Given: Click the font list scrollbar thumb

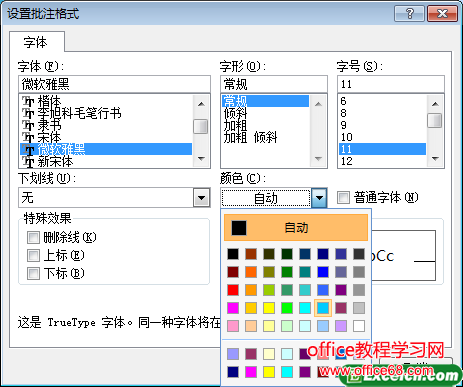Looking at the screenshot, I should [x=201, y=126].
